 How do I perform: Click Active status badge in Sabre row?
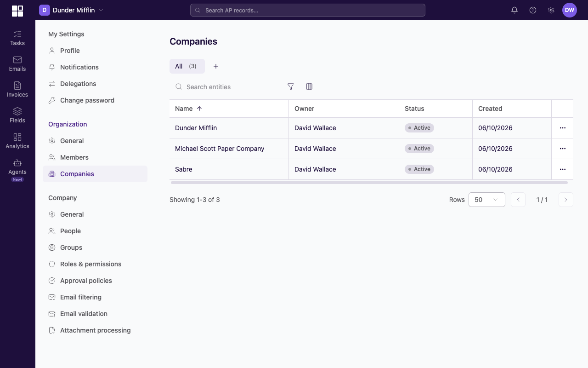click(x=419, y=169)
